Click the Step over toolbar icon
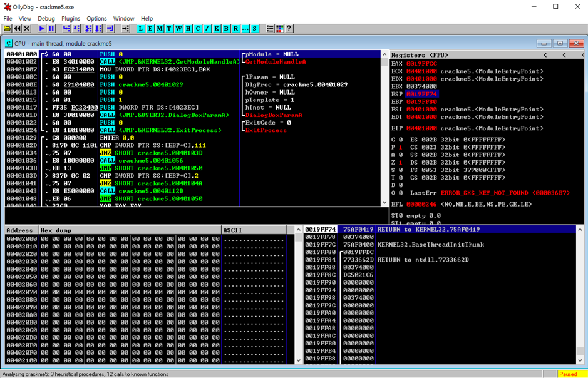Screen dimensions: 588x378 76,28
